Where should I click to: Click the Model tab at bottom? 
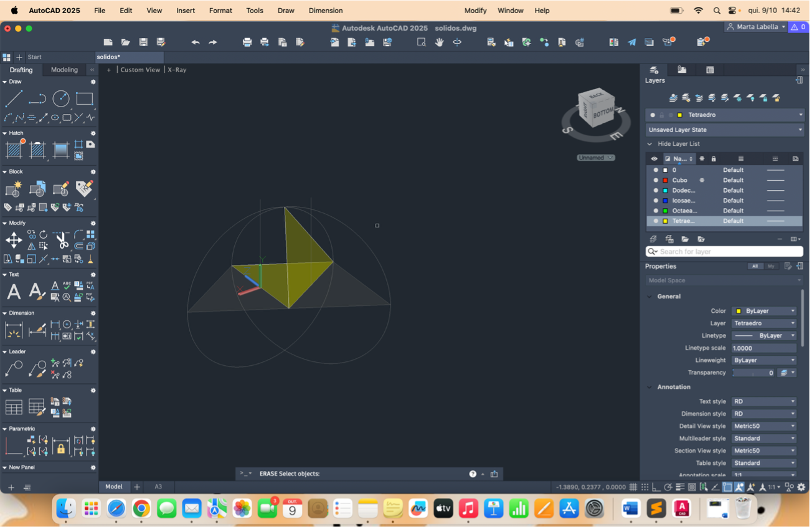coord(114,487)
